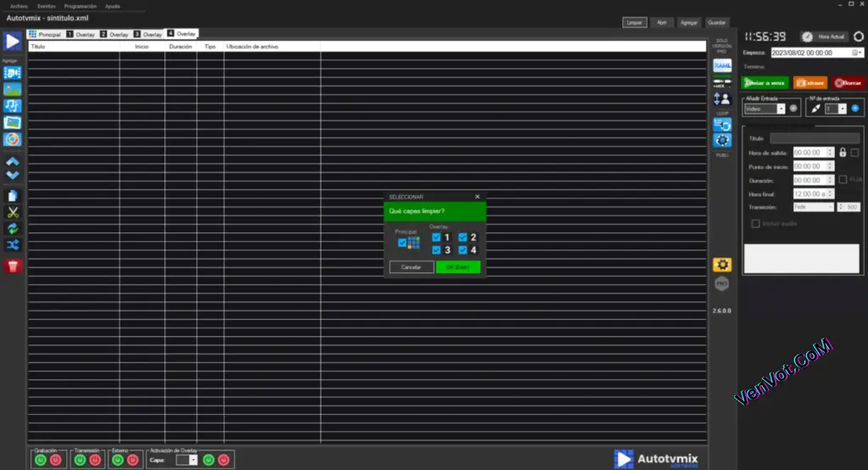Add a video item to the playlist
The width and height of the screenshot is (868, 470).
tap(12, 73)
